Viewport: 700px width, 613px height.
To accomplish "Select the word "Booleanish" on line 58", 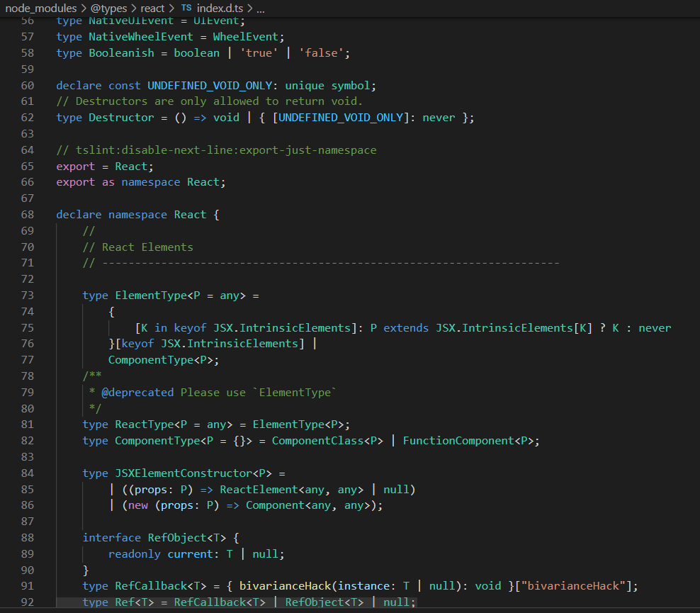I will tap(121, 52).
